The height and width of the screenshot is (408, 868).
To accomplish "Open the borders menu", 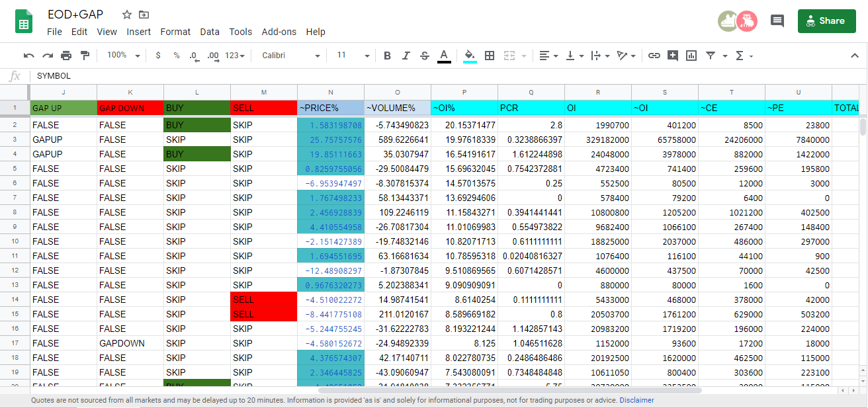I will pyautogui.click(x=490, y=56).
